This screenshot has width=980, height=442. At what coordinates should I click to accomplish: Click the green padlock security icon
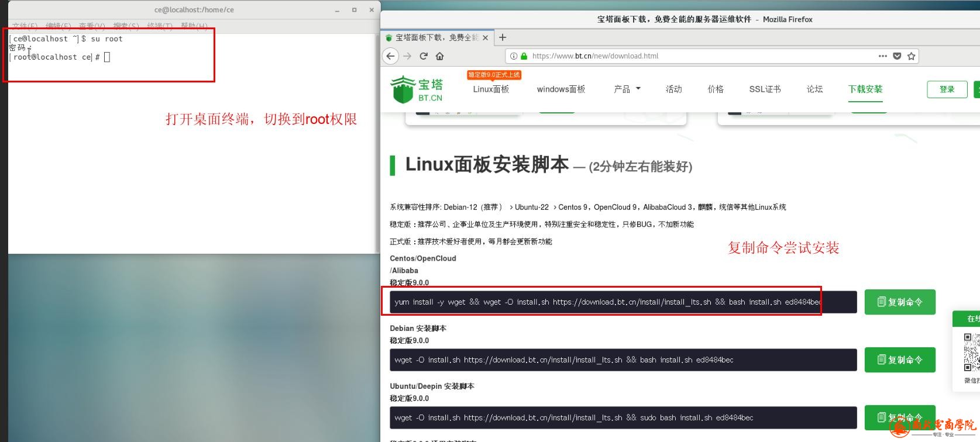[524, 56]
